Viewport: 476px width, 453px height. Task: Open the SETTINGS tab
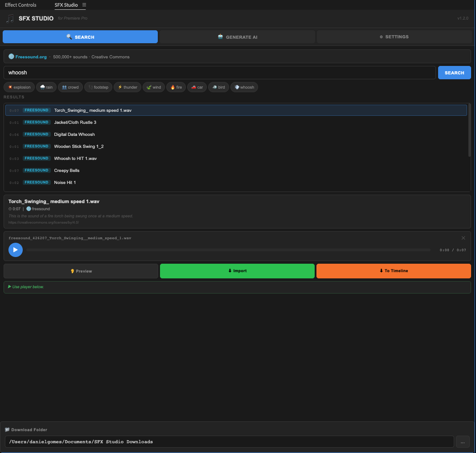point(394,37)
